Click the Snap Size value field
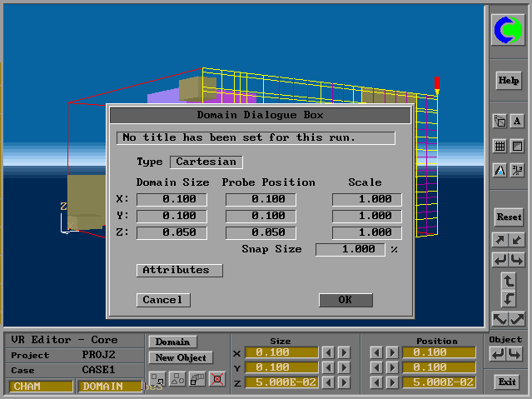Screen dimensions: 532x399 pyautogui.click(x=350, y=249)
